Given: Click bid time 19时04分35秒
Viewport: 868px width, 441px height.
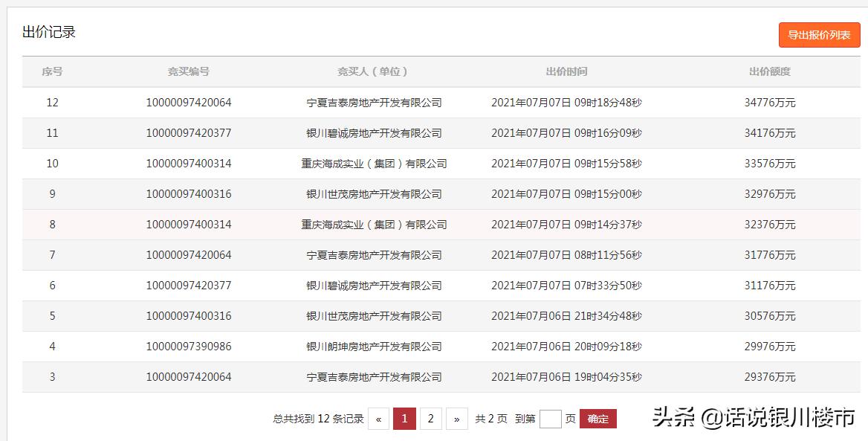Looking at the screenshot, I should 608,377.
